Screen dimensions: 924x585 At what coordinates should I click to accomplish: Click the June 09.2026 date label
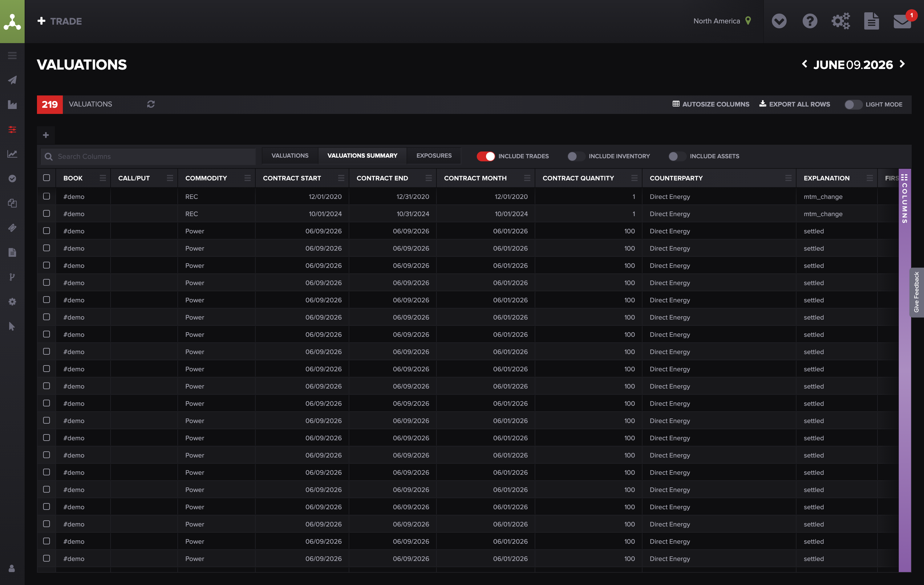853,64
